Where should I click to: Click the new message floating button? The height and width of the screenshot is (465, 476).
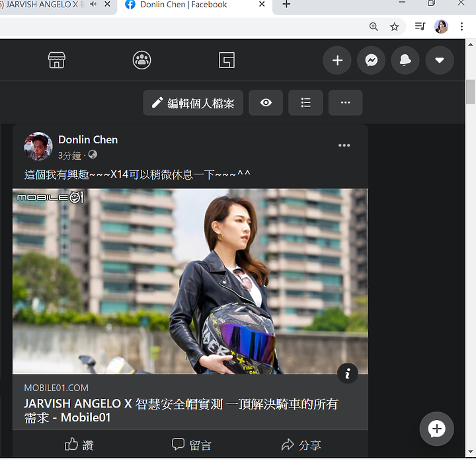(x=436, y=429)
